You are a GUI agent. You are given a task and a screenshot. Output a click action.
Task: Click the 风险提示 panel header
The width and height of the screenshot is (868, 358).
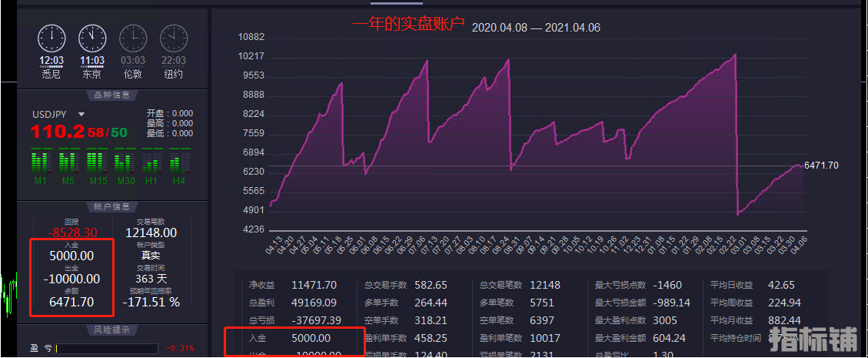(112, 330)
